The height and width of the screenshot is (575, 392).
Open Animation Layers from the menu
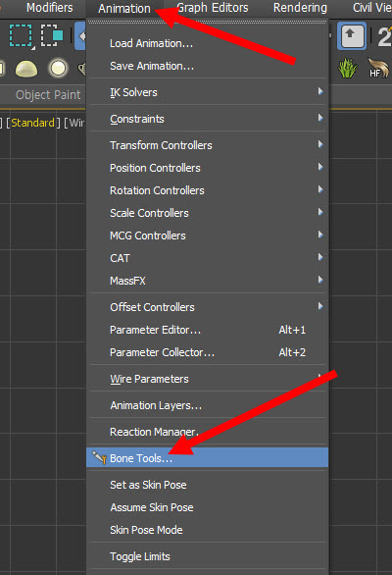click(x=208, y=405)
